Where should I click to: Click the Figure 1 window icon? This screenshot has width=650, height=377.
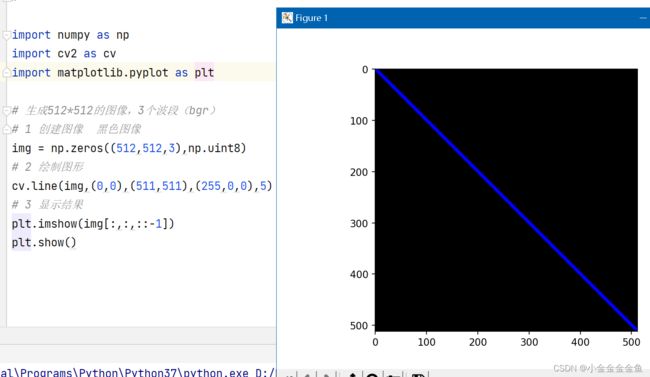tap(287, 18)
